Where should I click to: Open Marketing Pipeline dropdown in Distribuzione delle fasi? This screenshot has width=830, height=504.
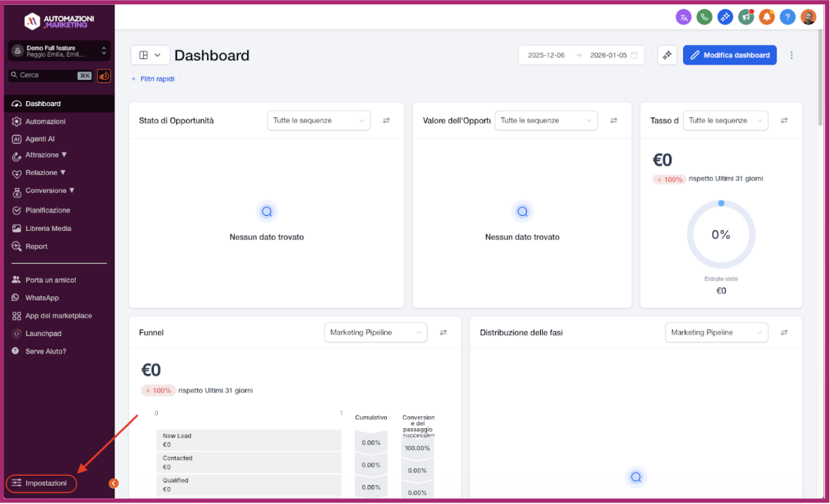coord(716,333)
